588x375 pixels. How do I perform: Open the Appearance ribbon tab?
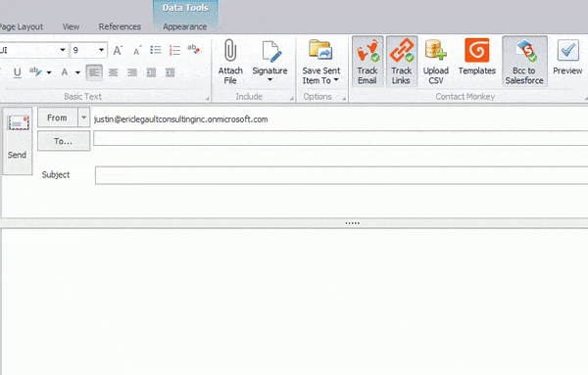coord(185,26)
